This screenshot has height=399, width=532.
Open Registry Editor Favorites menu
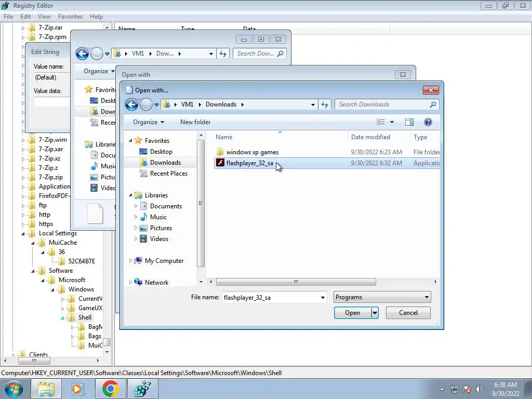pyautogui.click(x=70, y=17)
